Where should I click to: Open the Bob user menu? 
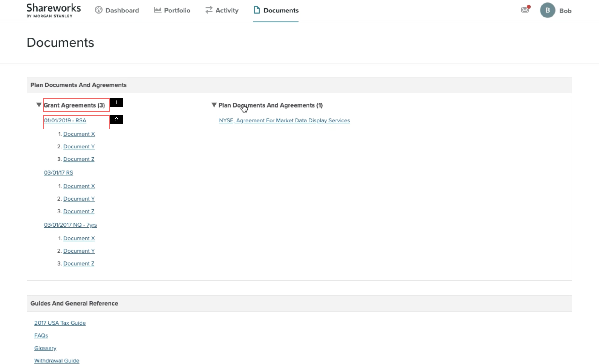click(565, 11)
